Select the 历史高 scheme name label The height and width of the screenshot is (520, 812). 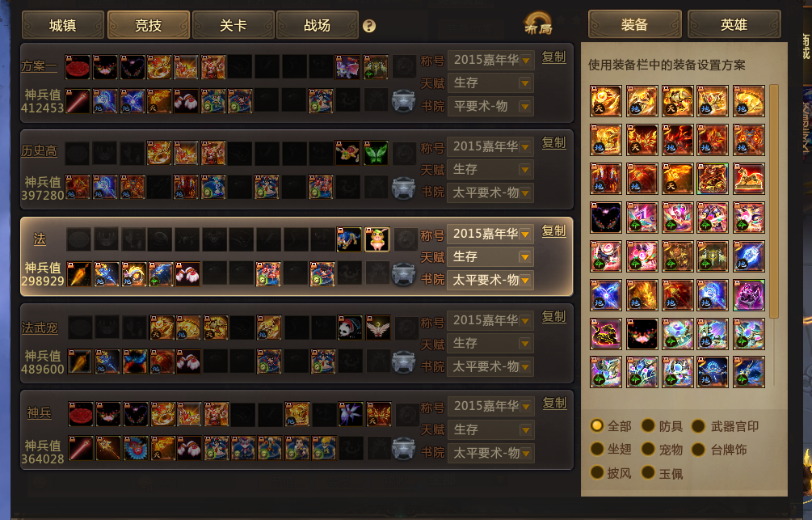[x=40, y=151]
